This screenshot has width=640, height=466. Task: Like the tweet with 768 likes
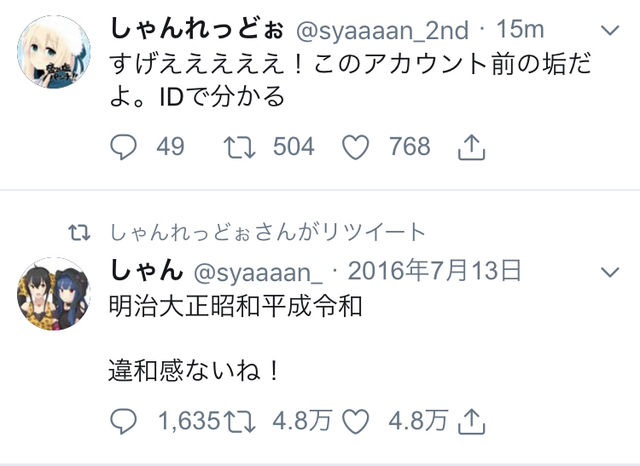tap(356, 147)
